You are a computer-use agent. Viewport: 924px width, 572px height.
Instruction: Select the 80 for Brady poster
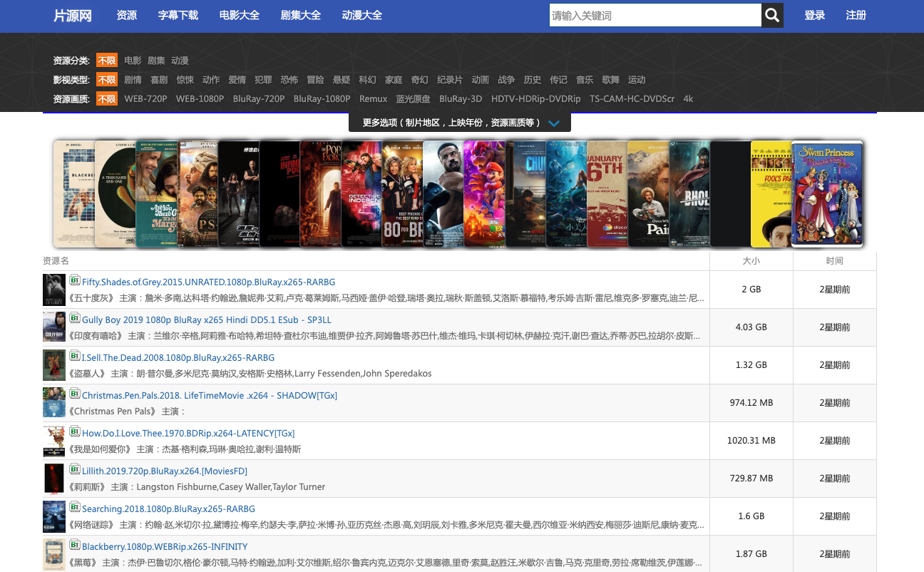[x=402, y=194]
